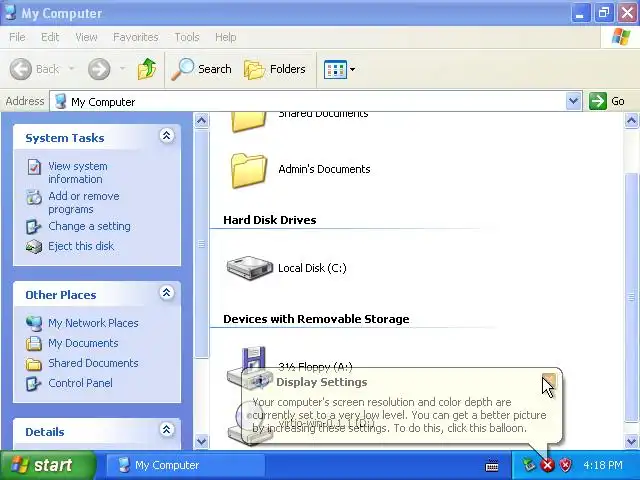Open the Windows start button
Image resolution: width=640 pixels, height=480 pixels.
(48, 465)
